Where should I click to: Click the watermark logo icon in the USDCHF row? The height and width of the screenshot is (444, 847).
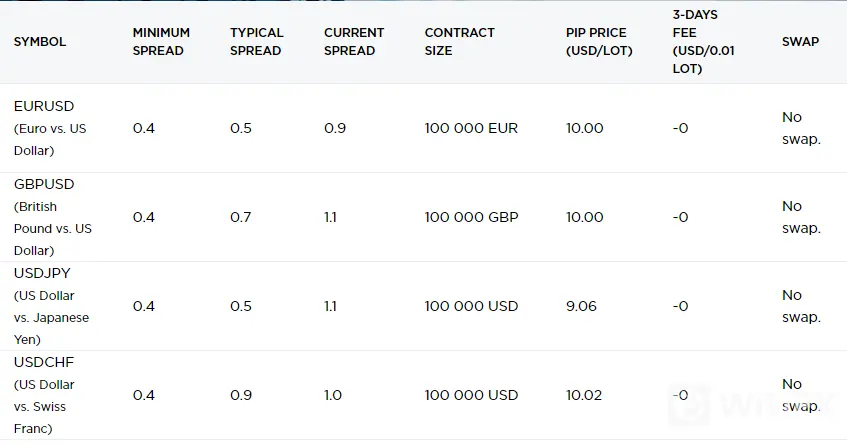click(689, 405)
